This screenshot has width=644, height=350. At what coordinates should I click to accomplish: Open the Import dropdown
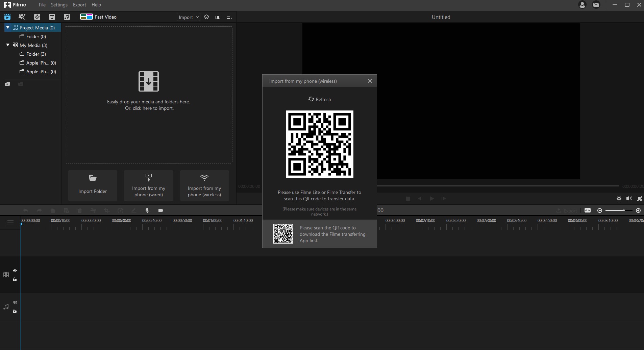point(188,17)
